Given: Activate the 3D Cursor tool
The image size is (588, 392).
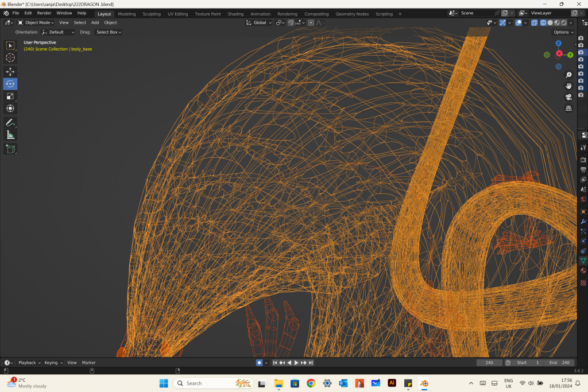Looking at the screenshot, I should (10, 58).
